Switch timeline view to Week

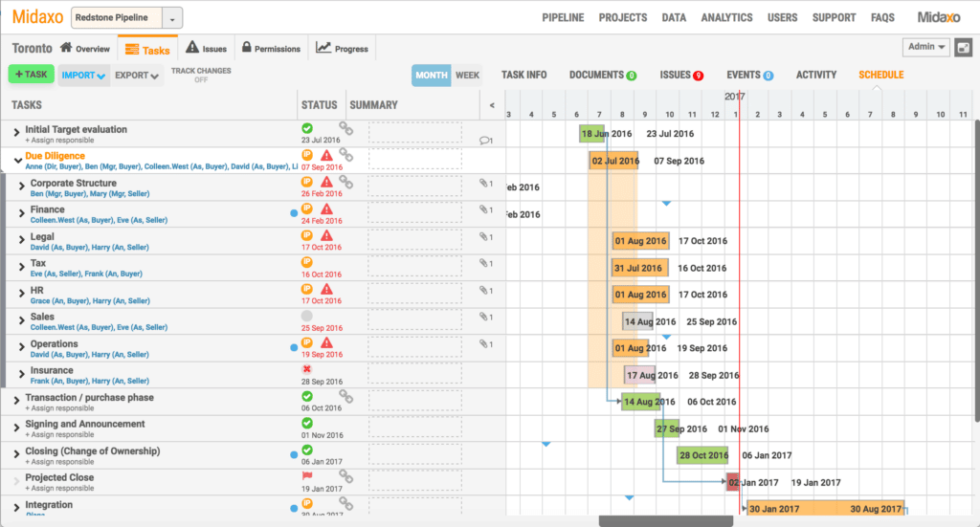467,75
